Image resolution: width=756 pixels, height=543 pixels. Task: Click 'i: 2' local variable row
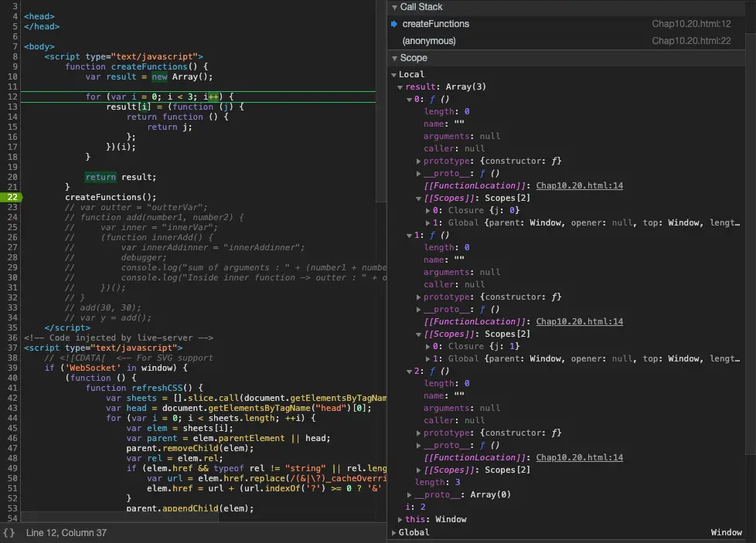pos(415,507)
